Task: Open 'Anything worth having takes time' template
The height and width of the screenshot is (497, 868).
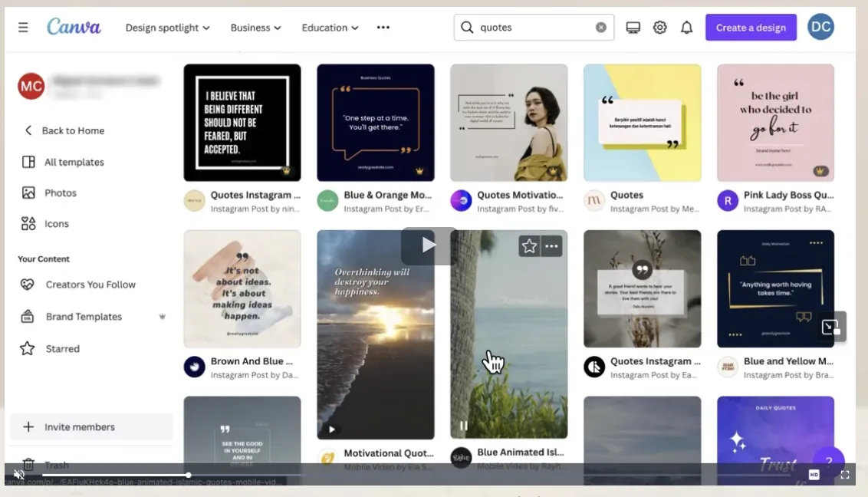Action: (x=775, y=289)
